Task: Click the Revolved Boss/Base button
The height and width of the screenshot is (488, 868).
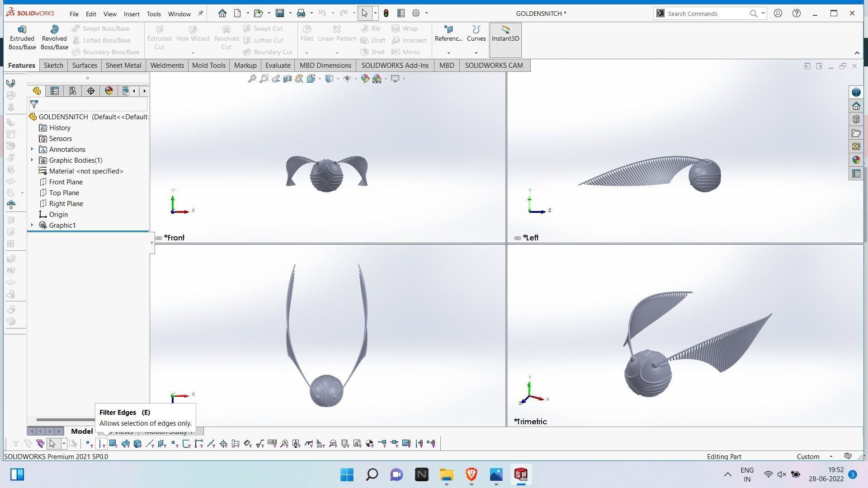Action: pyautogui.click(x=54, y=38)
